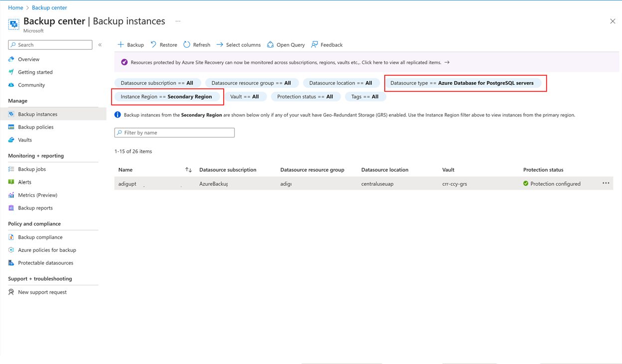This screenshot has width=622, height=364.
Task: Click the Feedback person icon
Action: point(314,45)
